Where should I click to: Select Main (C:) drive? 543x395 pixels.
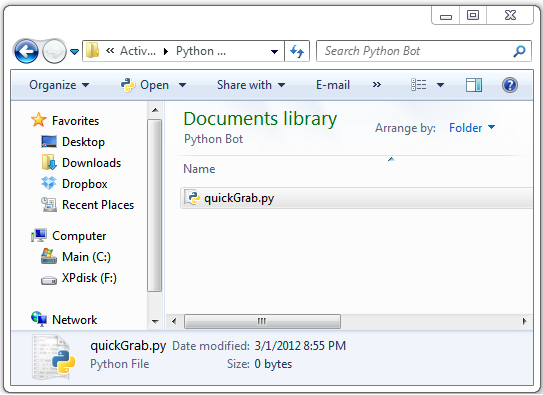tap(86, 257)
